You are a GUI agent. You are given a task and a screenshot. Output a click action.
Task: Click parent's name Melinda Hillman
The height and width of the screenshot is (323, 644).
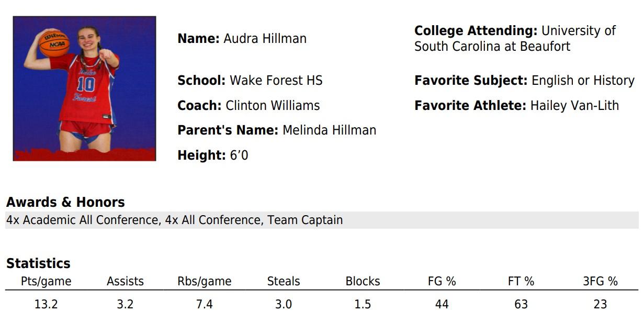(329, 130)
